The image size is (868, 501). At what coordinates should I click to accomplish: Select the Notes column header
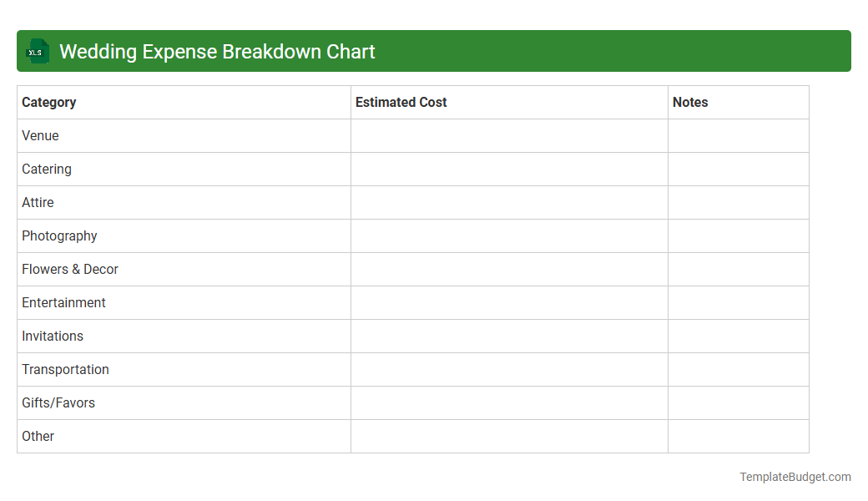pyautogui.click(x=690, y=102)
